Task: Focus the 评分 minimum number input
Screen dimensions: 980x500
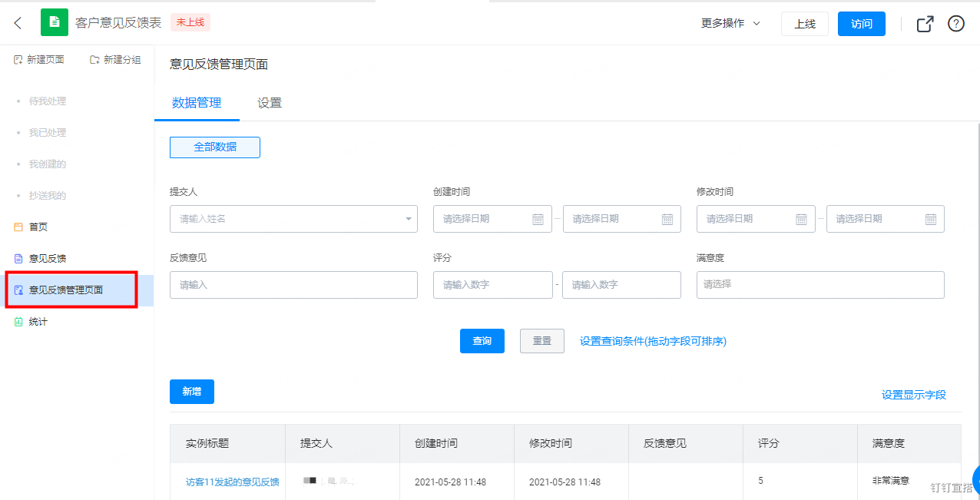Action: point(493,285)
